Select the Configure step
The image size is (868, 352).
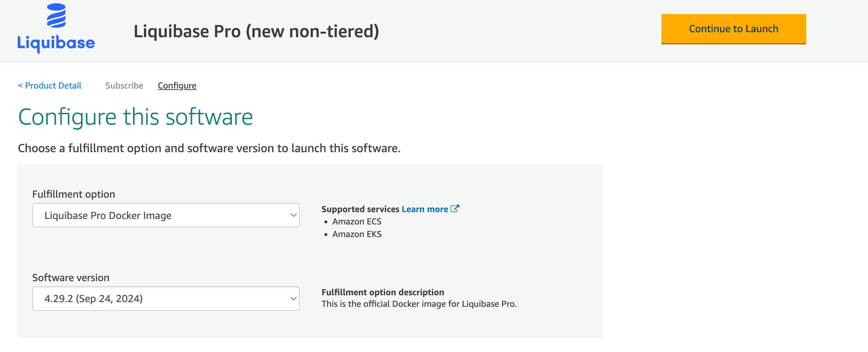coord(177,86)
